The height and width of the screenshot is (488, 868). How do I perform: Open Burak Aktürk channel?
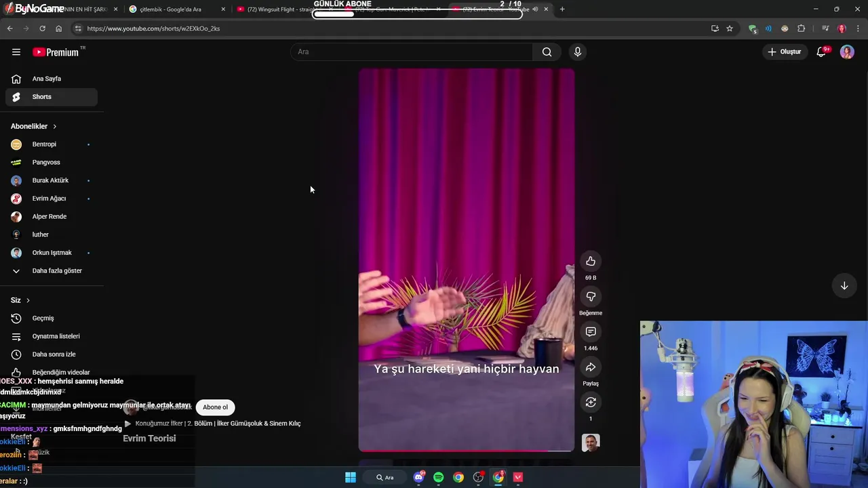(52, 180)
